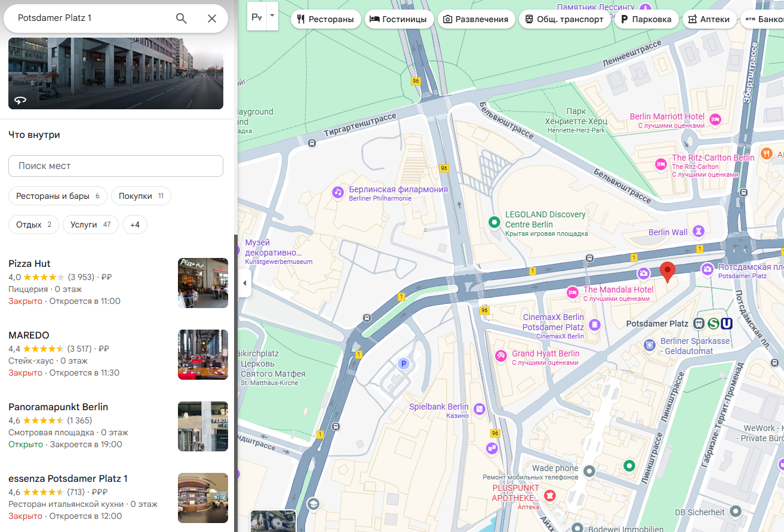
Task: Click the Потсдамская площадь camera icon
Action: [708, 269]
